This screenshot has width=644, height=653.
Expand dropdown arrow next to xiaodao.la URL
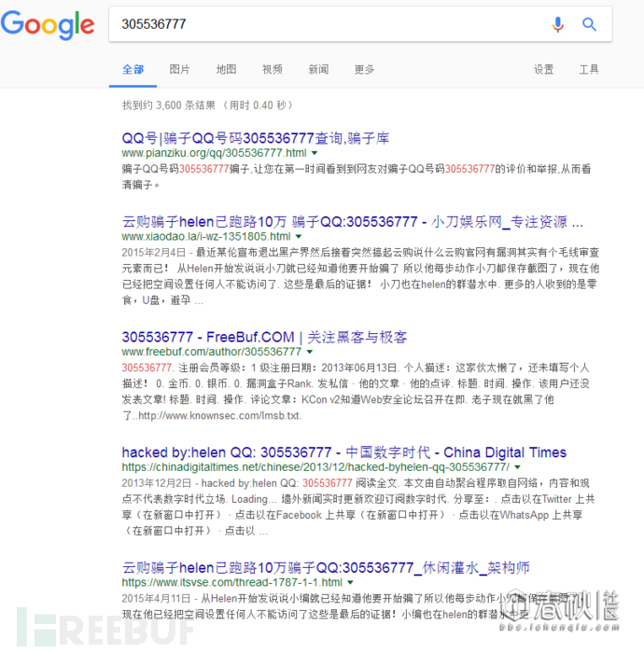[x=299, y=237]
